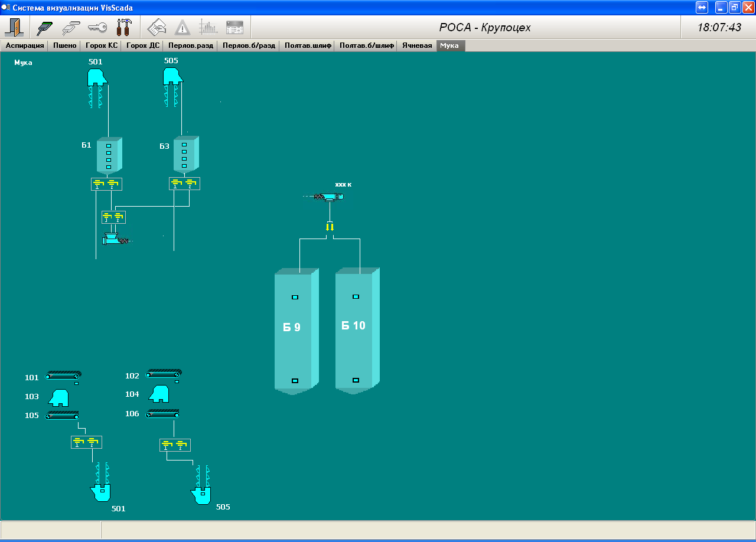756x542 pixels.
Task: Open the alarm warning triangle icon
Action: coord(183,27)
